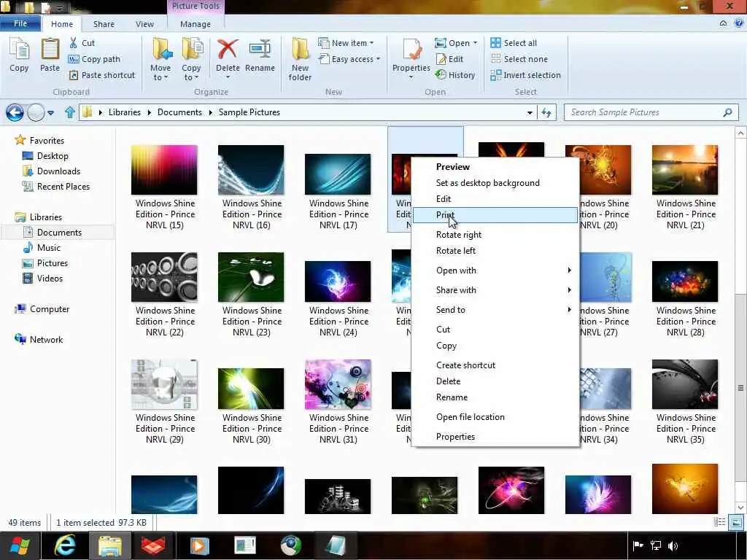Image resolution: width=747 pixels, height=560 pixels.
Task: Click Edit in the Open group
Action: [x=449, y=59]
